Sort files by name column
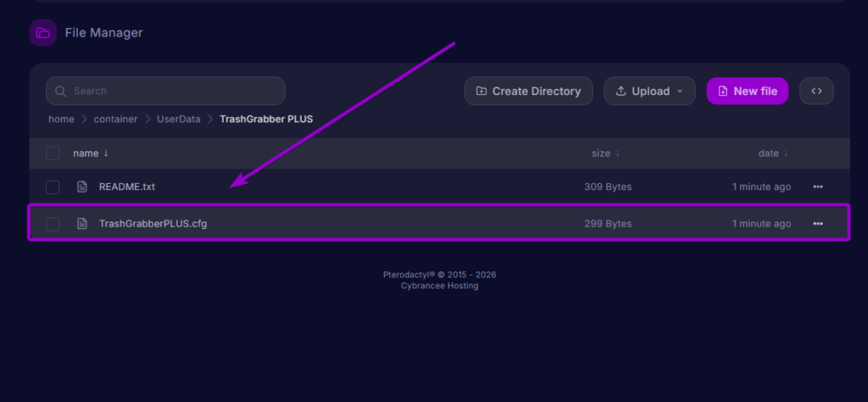Image resolution: width=868 pixels, height=402 pixels. click(91, 154)
